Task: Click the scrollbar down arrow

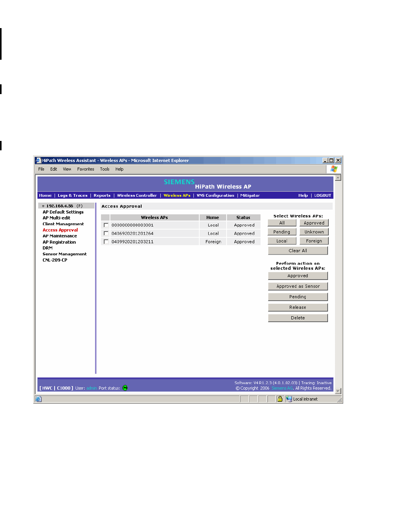Action: pyautogui.click(x=338, y=391)
